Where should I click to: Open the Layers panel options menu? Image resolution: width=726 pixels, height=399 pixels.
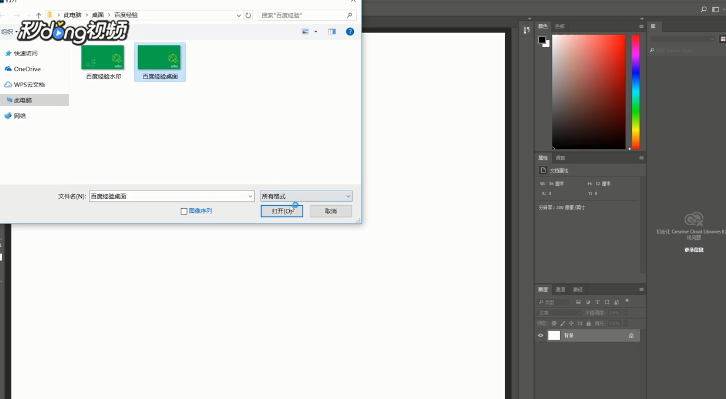click(641, 289)
